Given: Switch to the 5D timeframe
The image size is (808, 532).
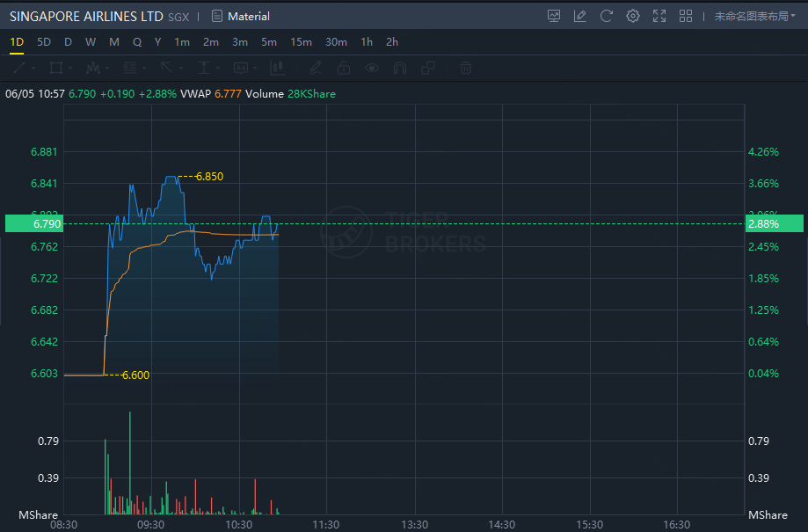Looking at the screenshot, I should pos(44,42).
